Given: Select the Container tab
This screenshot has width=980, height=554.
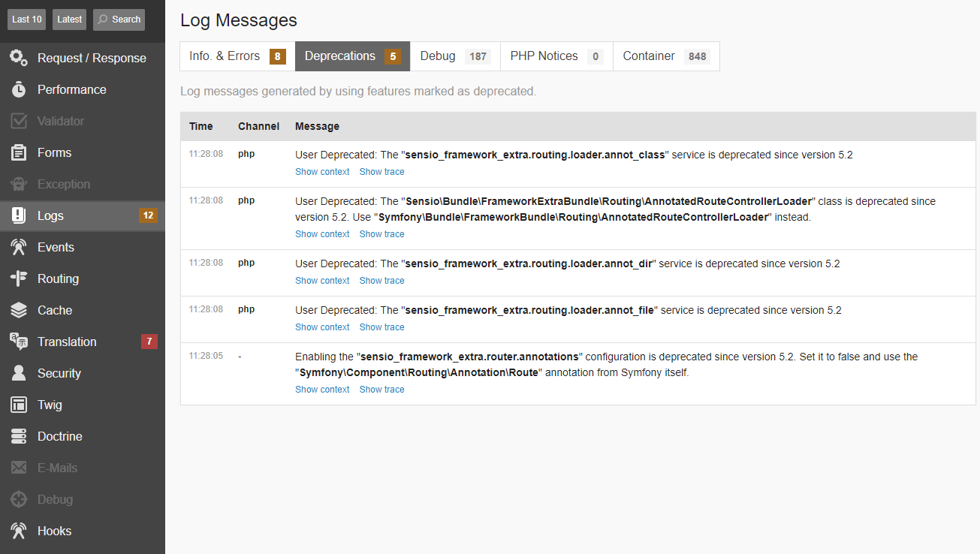Looking at the screenshot, I should click(x=665, y=56).
